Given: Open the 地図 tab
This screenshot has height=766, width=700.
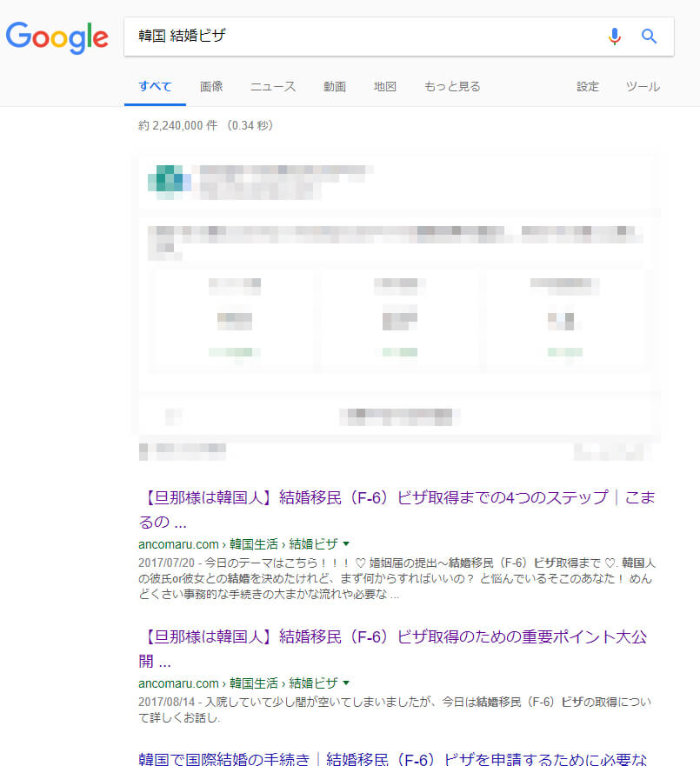Looking at the screenshot, I should click(384, 86).
